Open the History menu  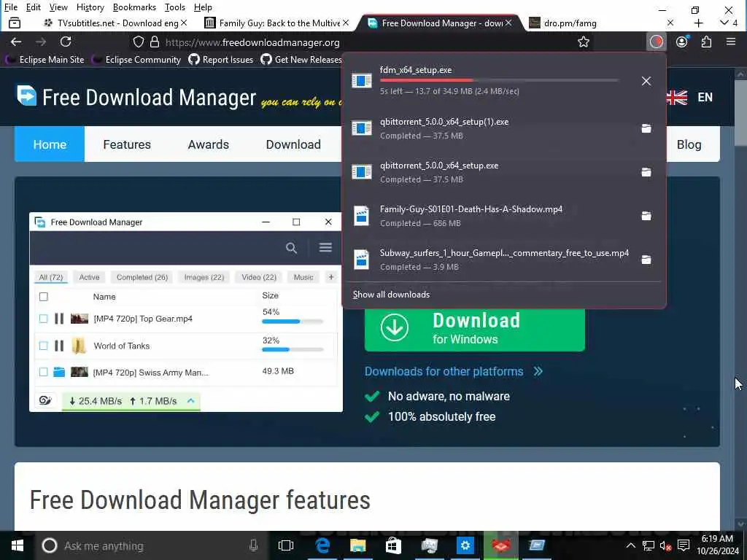point(90,7)
